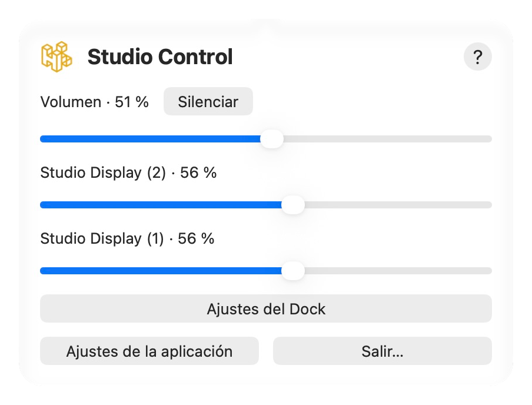Image resolution: width=532 pixels, height=405 pixels.
Task: Click blue filled track of Studio Display (1) slider
Action: 161,271
